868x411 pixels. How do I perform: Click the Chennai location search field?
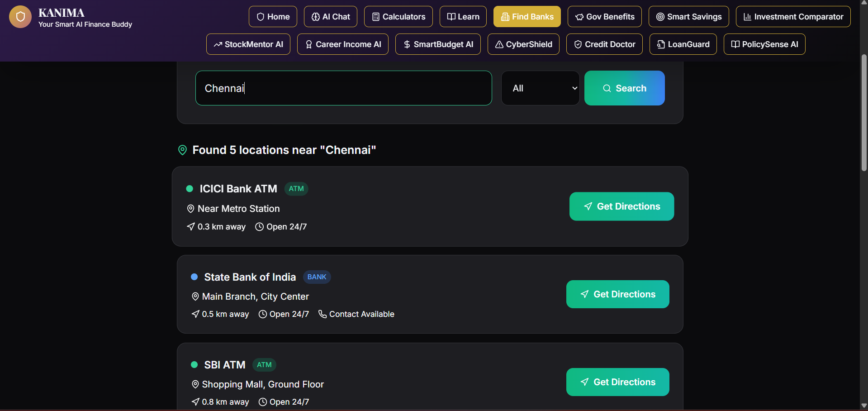[x=344, y=88]
